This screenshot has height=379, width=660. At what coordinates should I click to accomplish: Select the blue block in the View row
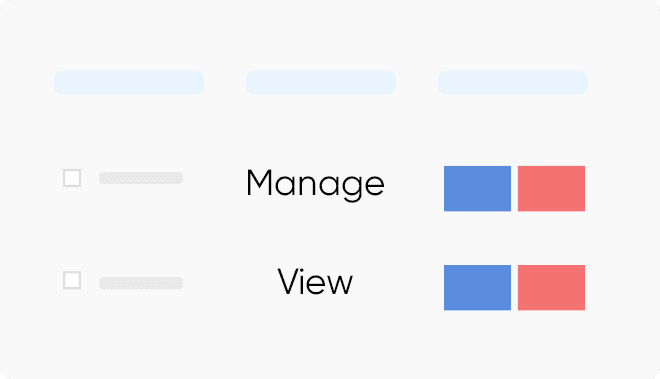[477, 288]
